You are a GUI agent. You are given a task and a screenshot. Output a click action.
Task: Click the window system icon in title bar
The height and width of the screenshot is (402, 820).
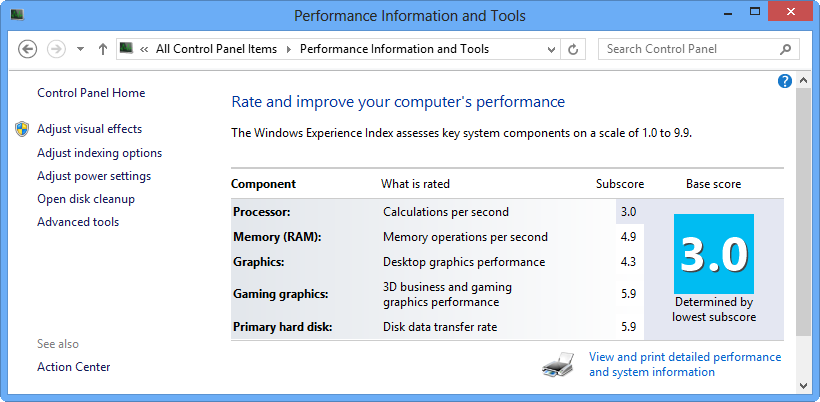(x=17, y=16)
